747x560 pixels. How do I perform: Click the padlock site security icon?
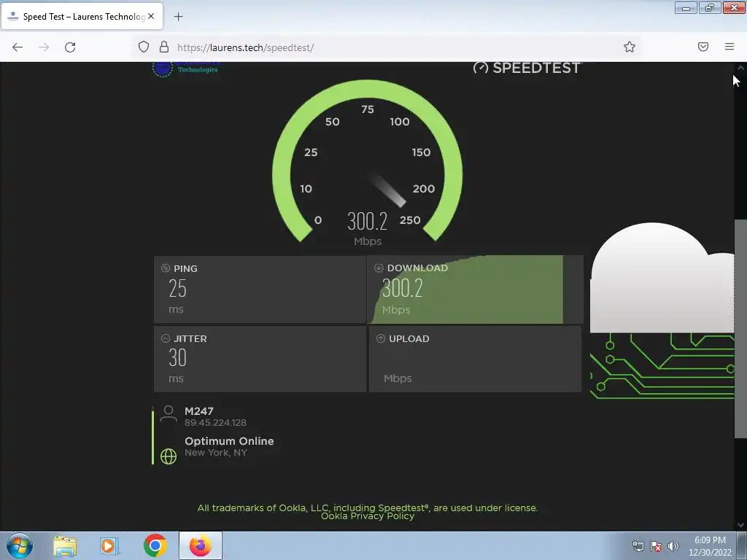point(164,47)
